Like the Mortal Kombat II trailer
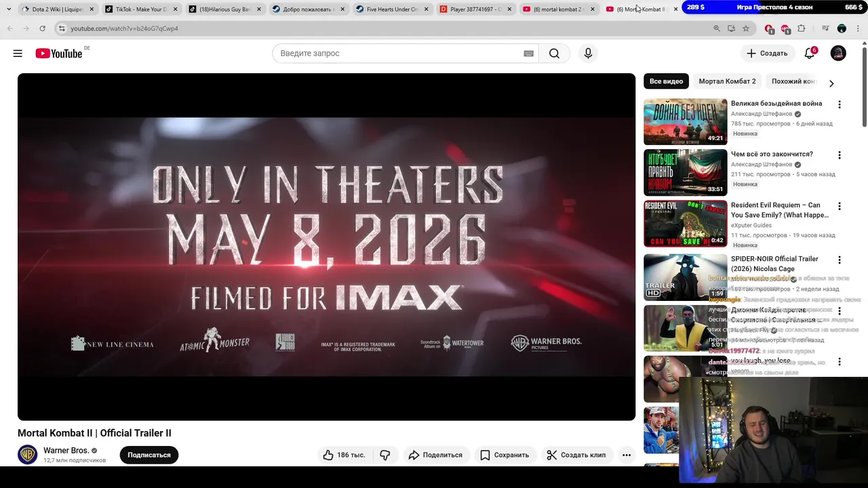The image size is (868, 488). [344, 455]
